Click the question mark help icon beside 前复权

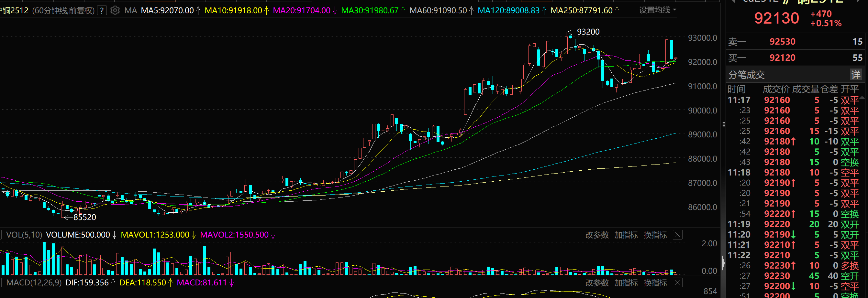pyautogui.click(x=102, y=11)
